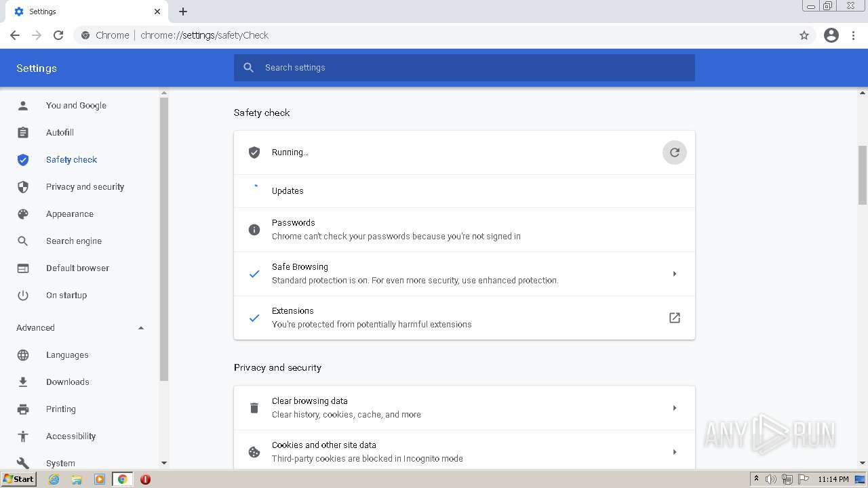
Task: Open the Accessibility settings link
Action: click(x=71, y=436)
